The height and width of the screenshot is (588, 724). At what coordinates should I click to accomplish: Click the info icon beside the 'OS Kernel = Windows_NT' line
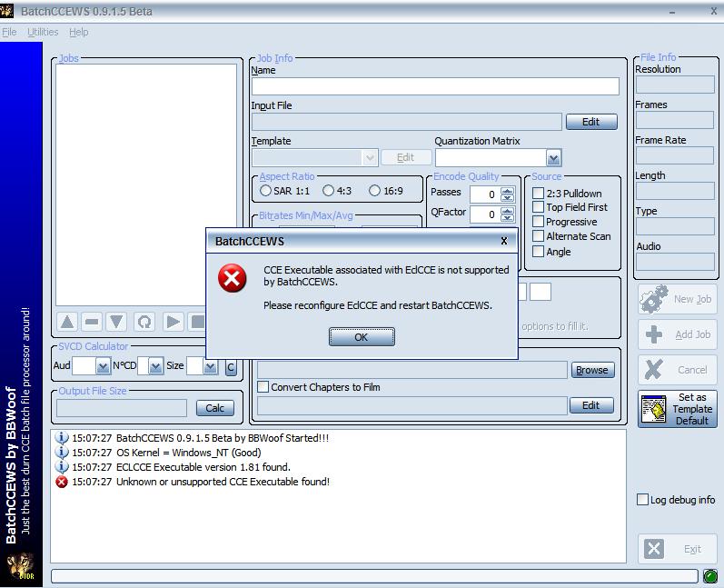[62, 453]
